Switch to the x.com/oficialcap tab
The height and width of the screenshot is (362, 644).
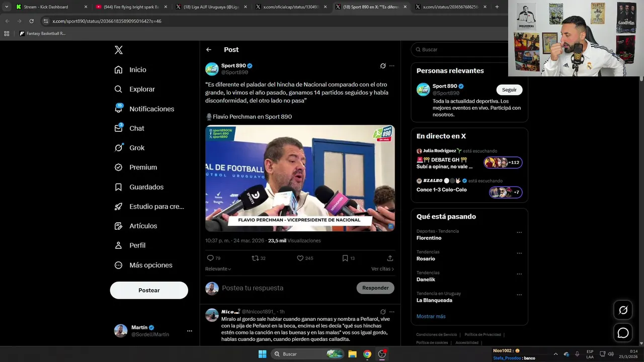290,7
